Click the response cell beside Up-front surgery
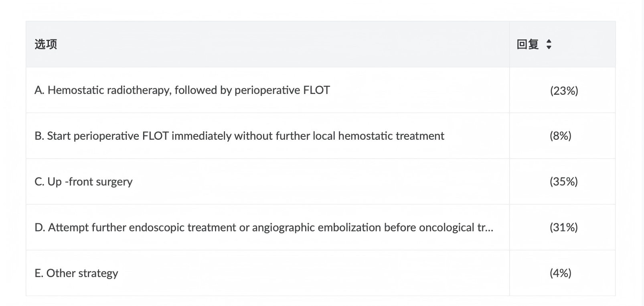The height and width of the screenshot is (306, 644). pyautogui.click(x=562, y=182)
